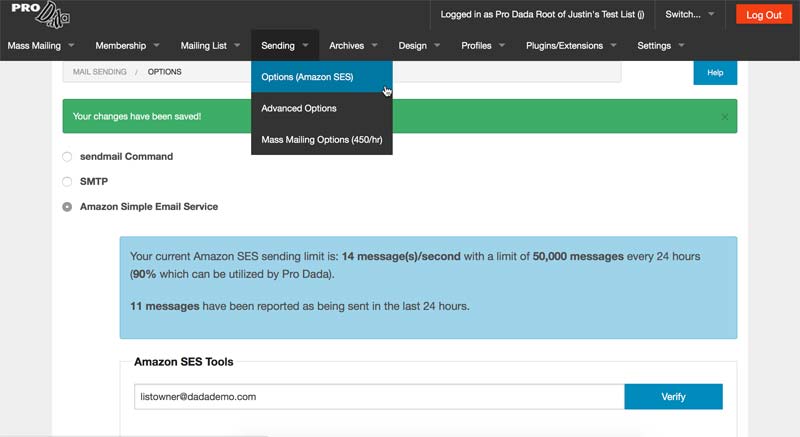Click the 'Logged in as Pro Dada Root' text
Screen dimensions: 800x437
(x=542, y=14)
